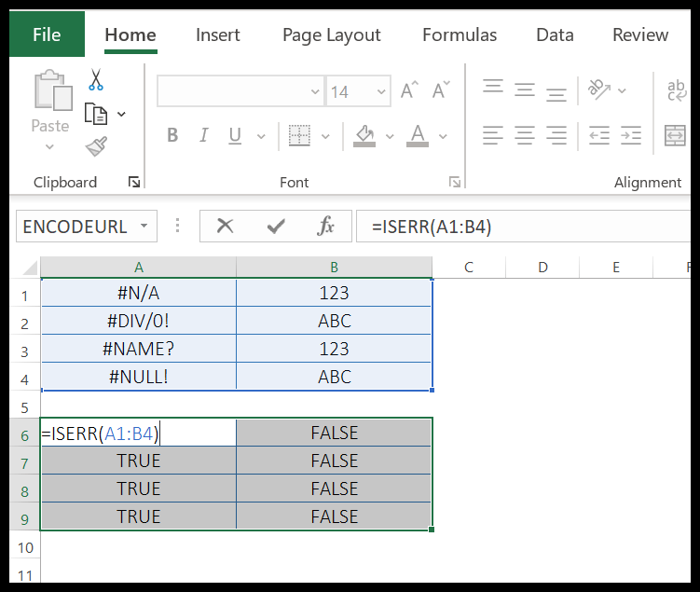700x592 pixels.
Task: Click the Paste clipboard icon
Action: [x=51, y=93]
